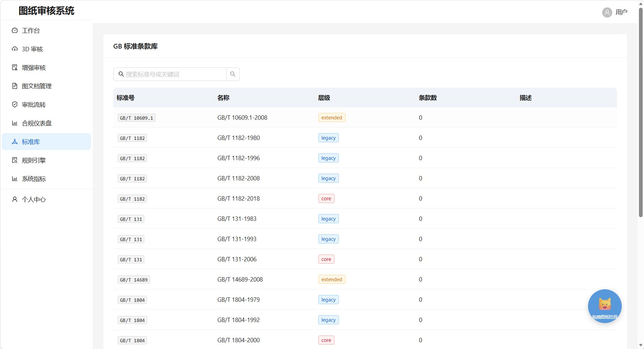The width and height of the screenshot is (644, 349).
Task: Click the GB/T 10609.1 standard code tag
Action: point(137,118)
